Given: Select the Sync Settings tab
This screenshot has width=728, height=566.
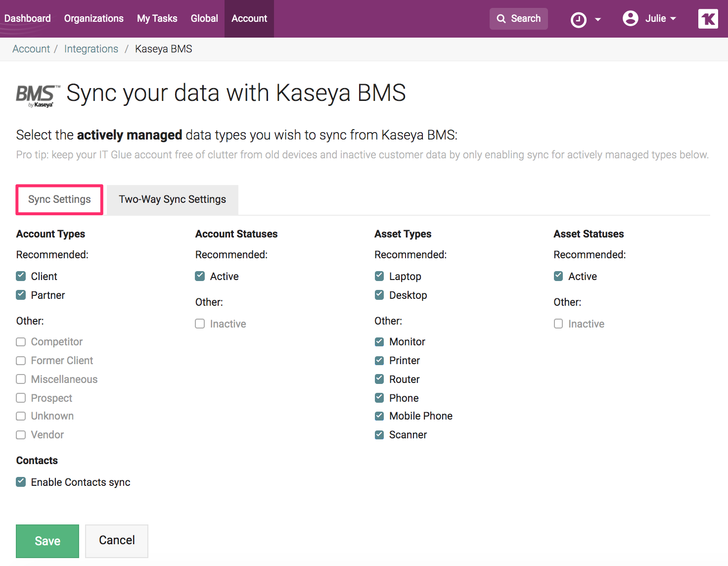Looking at the screenshot, I should tap(59, 199).
